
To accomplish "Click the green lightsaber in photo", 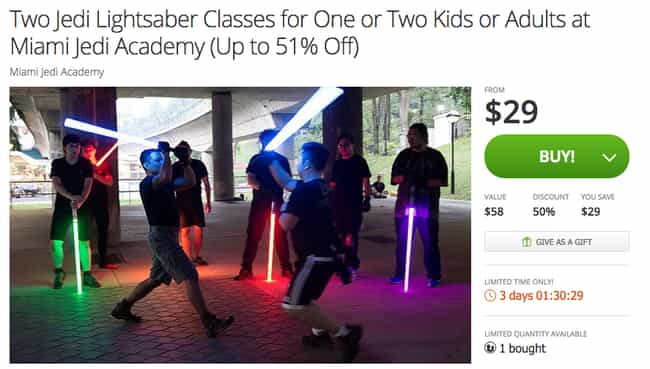I will (x=77, y=252).
